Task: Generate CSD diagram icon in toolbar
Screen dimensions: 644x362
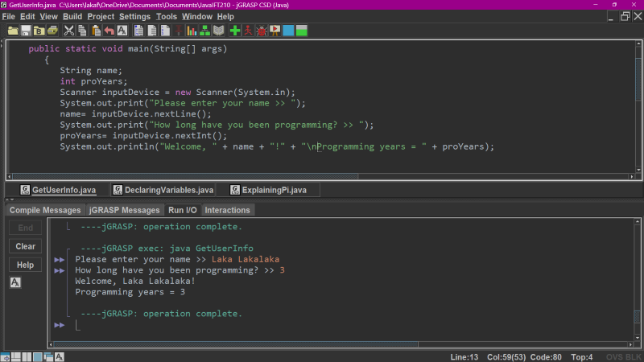Action: click(138, 31)
